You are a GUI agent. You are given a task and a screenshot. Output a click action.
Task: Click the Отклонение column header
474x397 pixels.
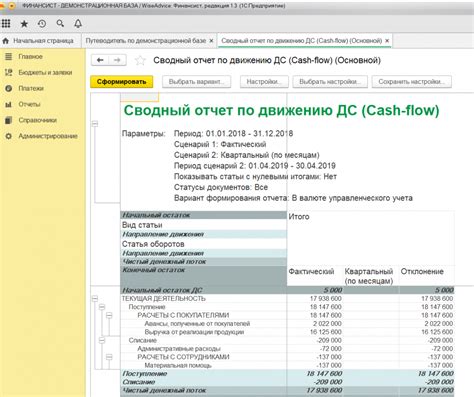[422, 272]
